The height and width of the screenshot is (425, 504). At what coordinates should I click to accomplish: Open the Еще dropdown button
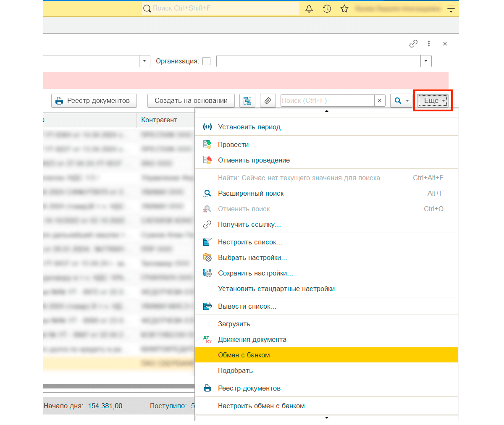pos(433,101)
